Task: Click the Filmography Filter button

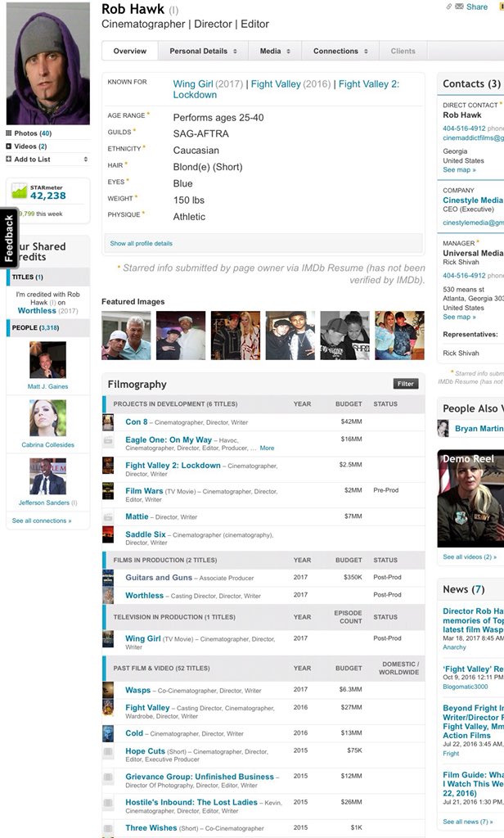Action: [406, 384]
